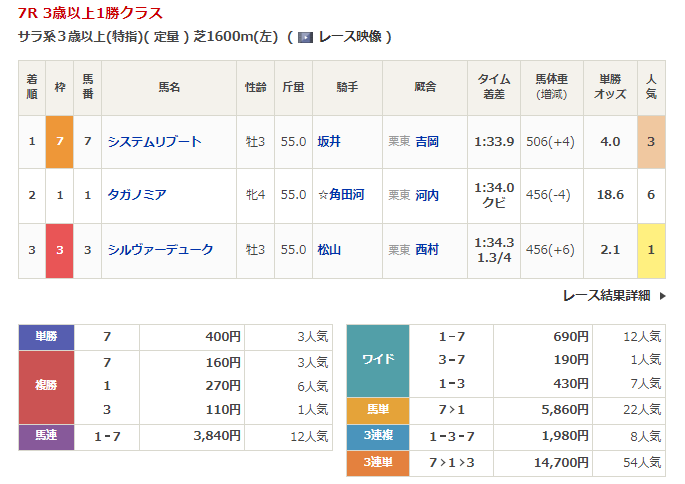Open jockey 松山 profile
The height and width of the screenshot is (484, 685).
(328, 249)
